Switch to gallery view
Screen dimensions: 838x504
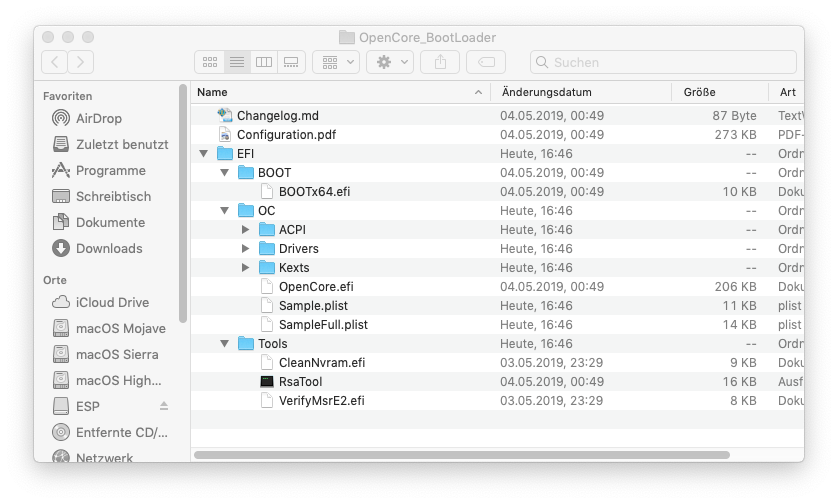[x=291, y=62]
